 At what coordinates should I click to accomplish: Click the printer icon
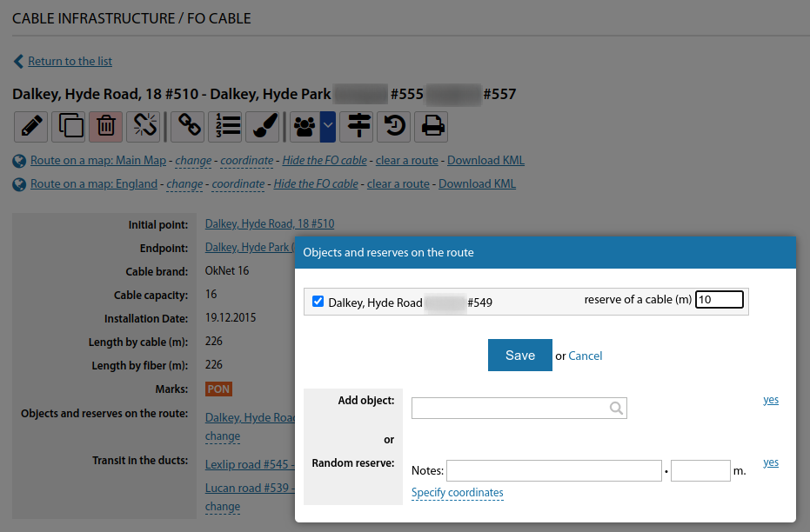[432, 127]
